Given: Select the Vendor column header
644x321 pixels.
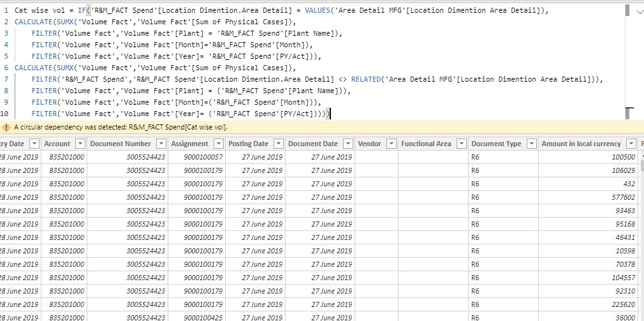Looking at the screenshot, I should 370,144.
